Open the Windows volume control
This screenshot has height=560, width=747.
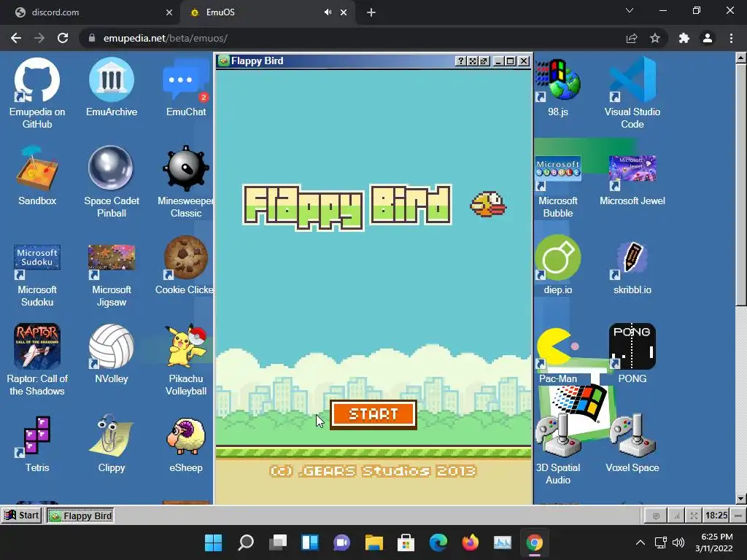click(678, 542)
